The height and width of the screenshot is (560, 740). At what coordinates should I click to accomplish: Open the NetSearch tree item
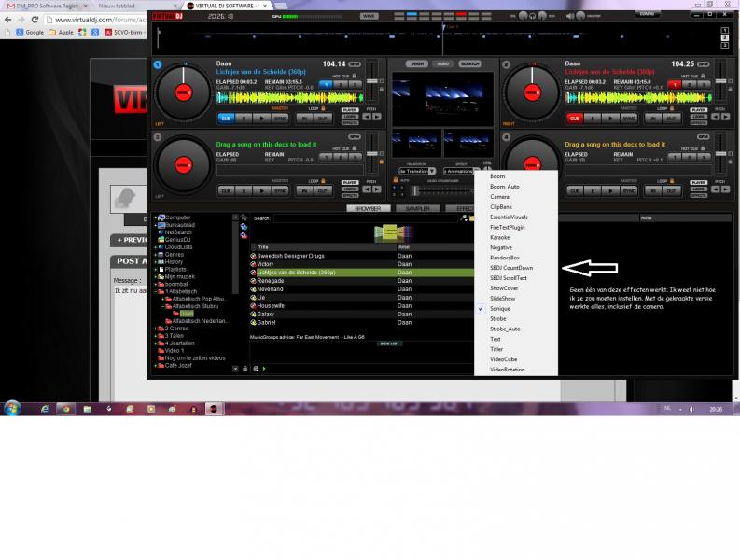pos(178,232)
